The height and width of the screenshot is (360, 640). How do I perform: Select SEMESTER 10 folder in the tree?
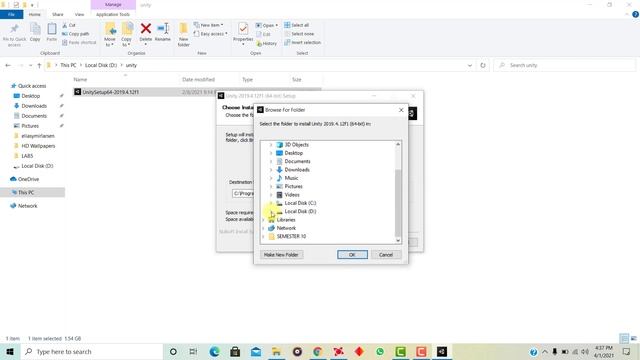tap(291, 236)
